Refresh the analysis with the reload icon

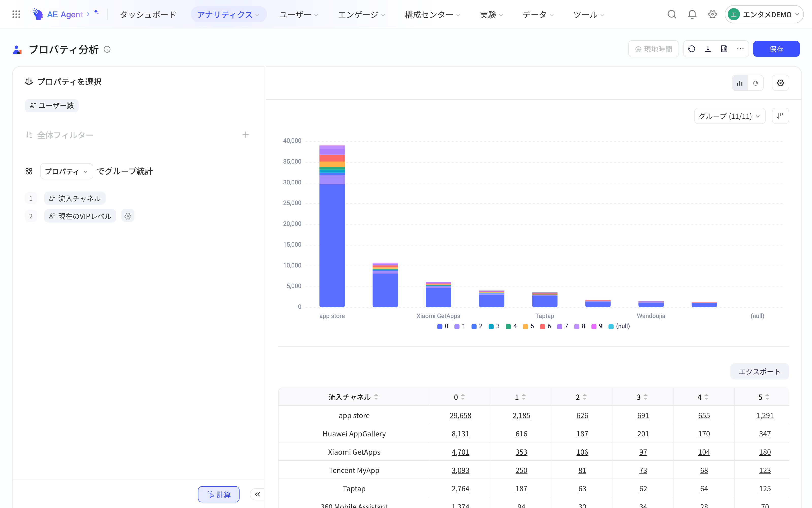691,49
